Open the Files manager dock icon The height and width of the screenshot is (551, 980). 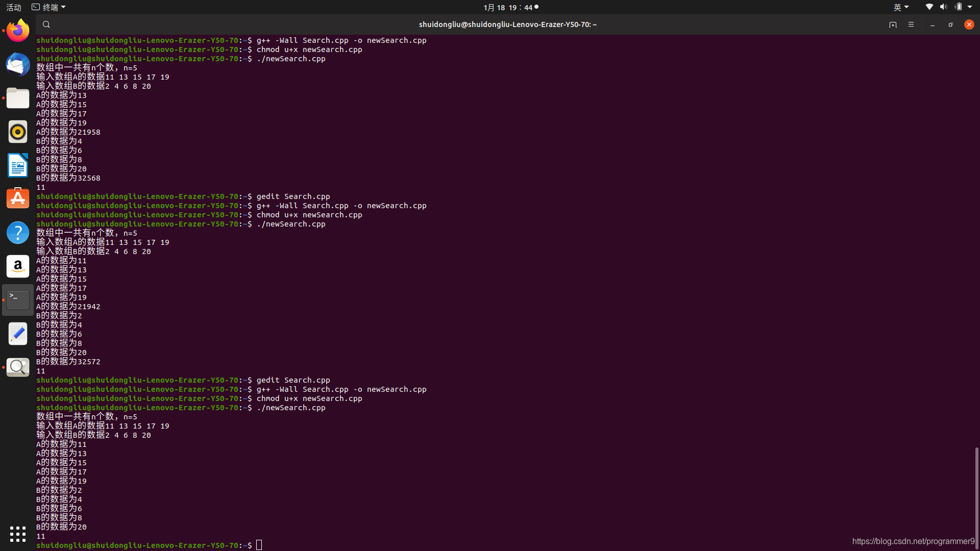coord(18,98)
